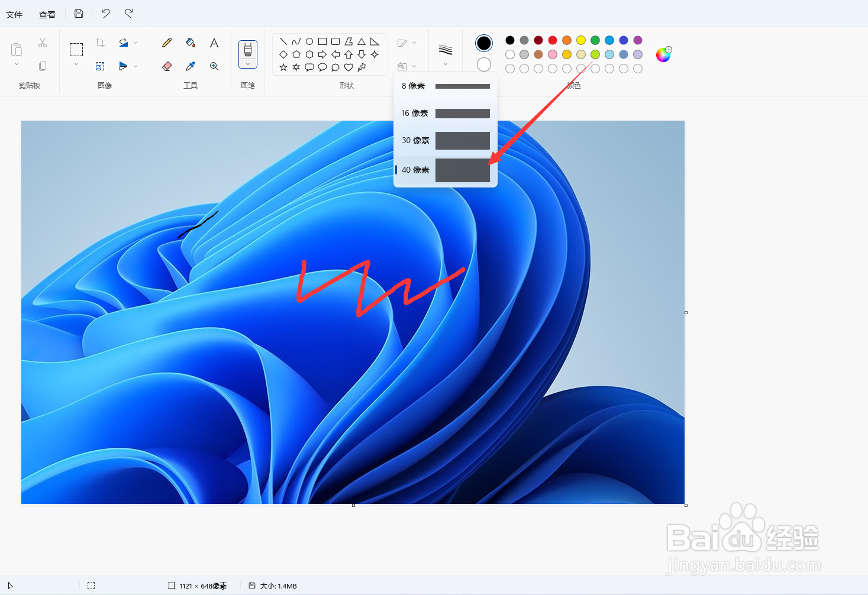Choose the 40 像素 size
This screenshot has width=868, height=595.
point(446,170)
